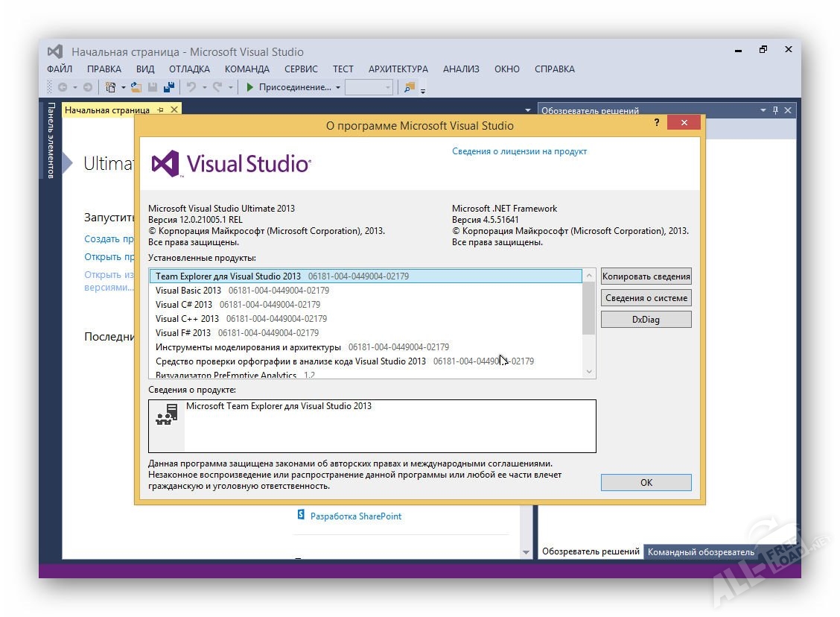Open the Сведения о лицензии на продукт link

519,151
